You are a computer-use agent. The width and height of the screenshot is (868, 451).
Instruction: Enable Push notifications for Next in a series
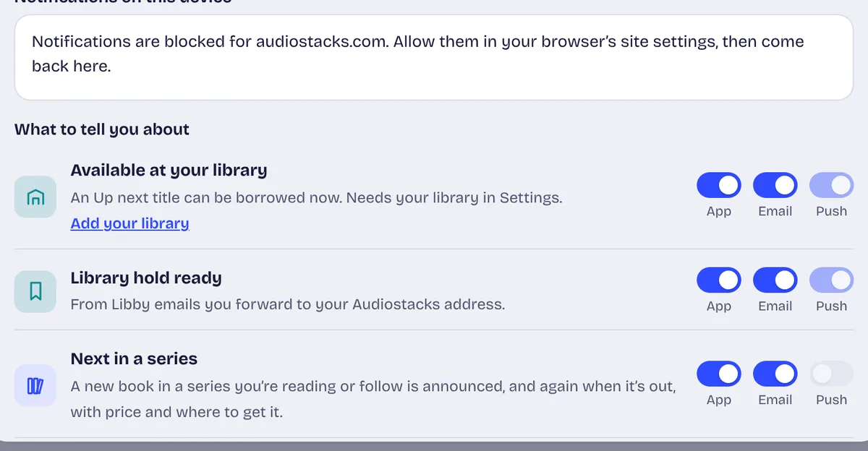coord(832,374)
